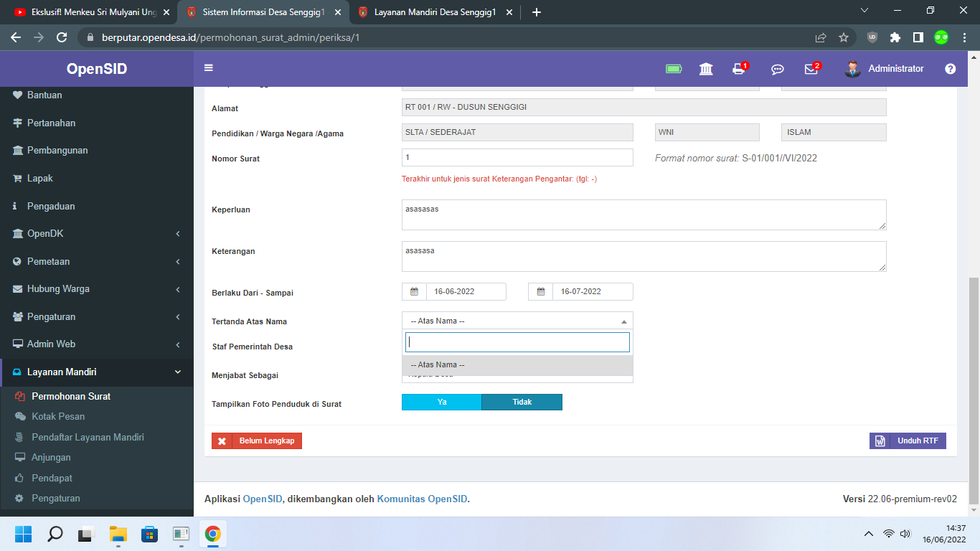Click the green battery status icon
This screenshot has width=980, height=551.
point(674,68)
